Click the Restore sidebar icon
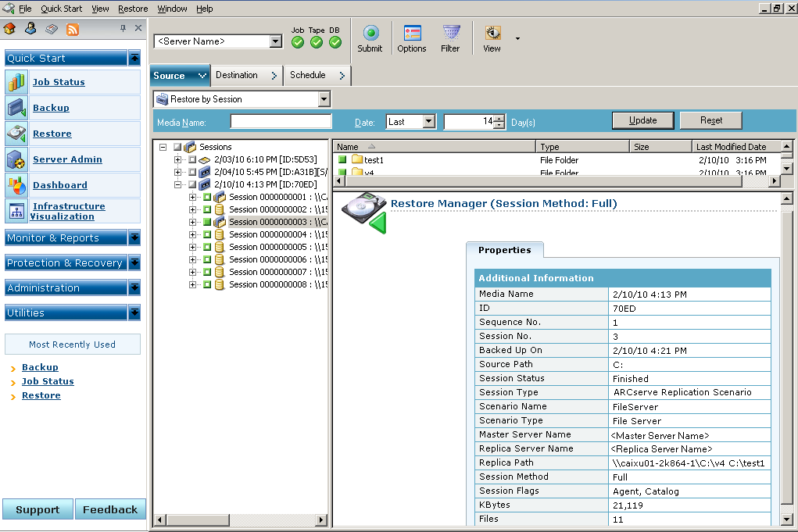This screenshot has width=798, height=532. [16, 134]
